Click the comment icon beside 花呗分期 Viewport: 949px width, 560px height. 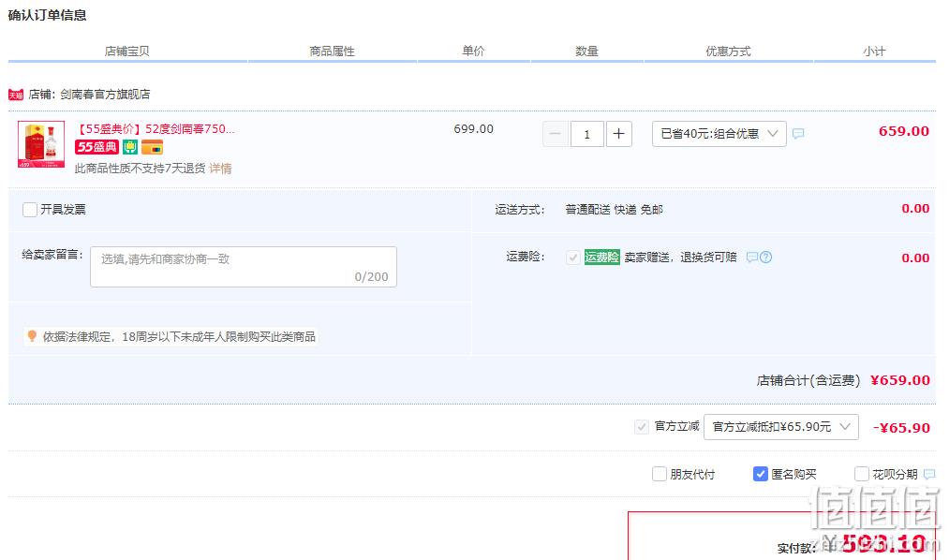pyautogui.click(x=929, y=474)
